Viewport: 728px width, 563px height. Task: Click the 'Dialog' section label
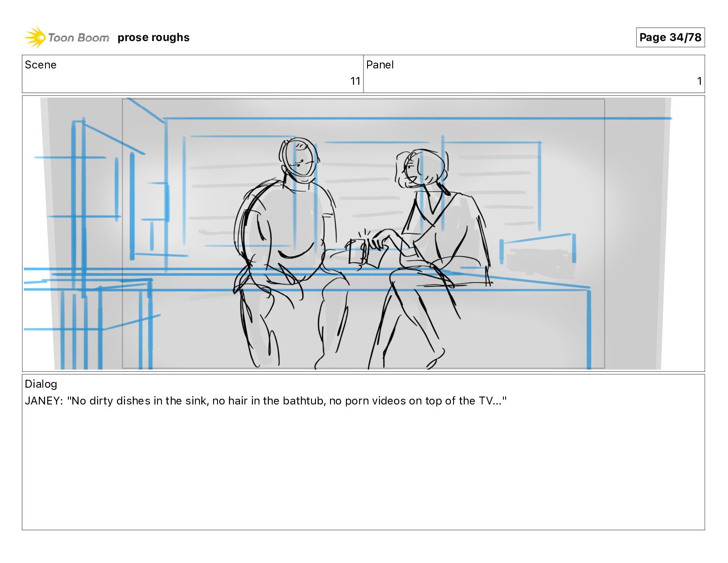click(41, 384)
